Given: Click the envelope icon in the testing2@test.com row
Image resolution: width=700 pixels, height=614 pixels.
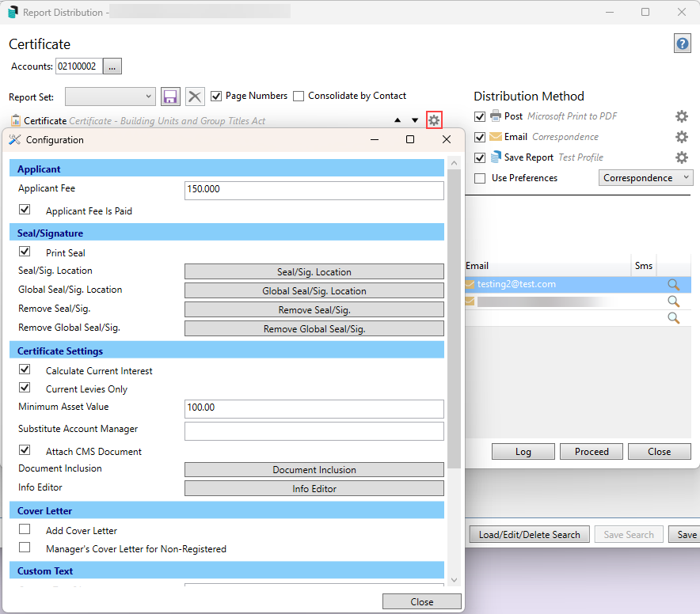Looking at the screenshot, I should (x=470, y=284).
